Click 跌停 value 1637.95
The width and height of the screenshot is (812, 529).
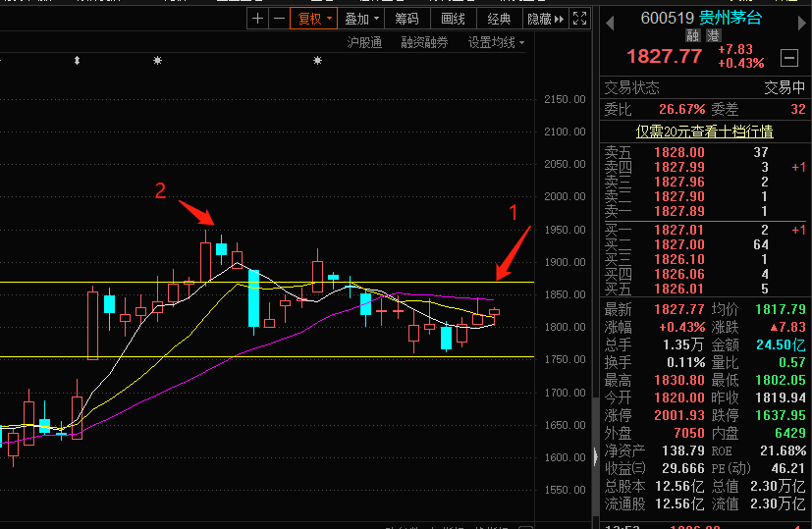[781, 415]
